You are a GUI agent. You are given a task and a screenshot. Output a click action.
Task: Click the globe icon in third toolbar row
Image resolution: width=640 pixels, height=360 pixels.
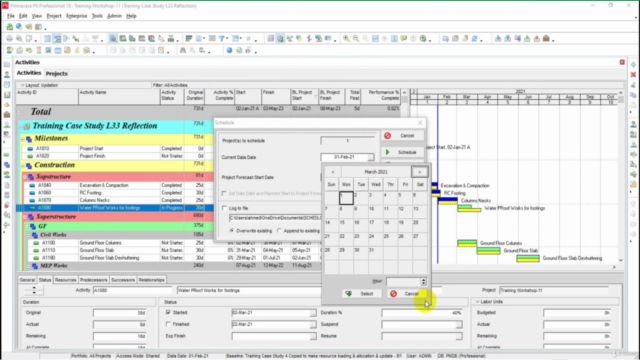(229, 50)
